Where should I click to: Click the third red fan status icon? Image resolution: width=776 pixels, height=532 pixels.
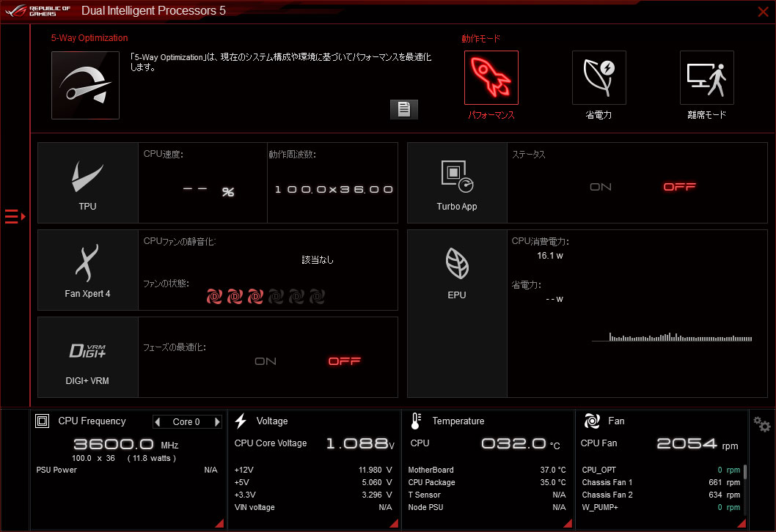pos(255,296)
